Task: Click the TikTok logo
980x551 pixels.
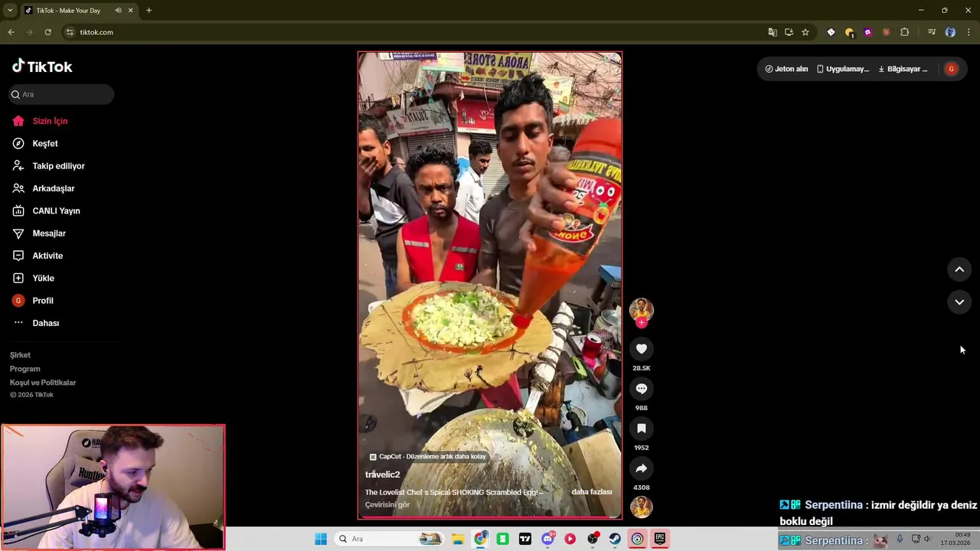Action: coord(42,67)
